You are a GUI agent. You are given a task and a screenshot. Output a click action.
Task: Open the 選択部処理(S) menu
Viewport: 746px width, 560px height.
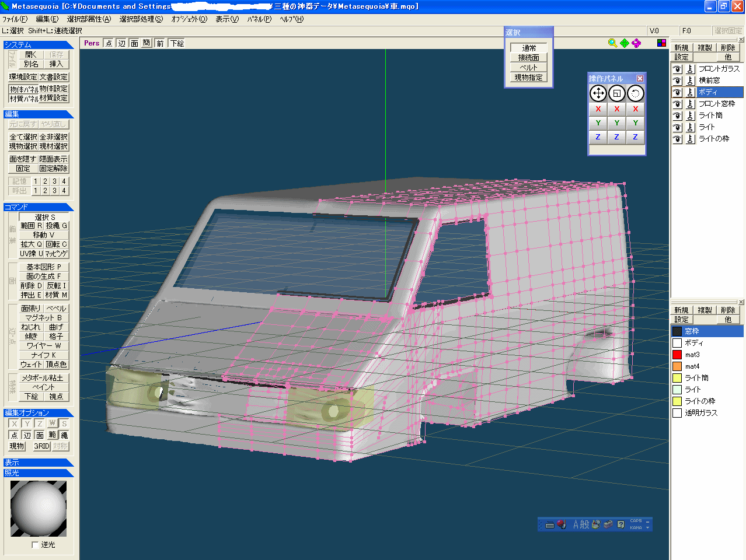[x=141, y=19]
